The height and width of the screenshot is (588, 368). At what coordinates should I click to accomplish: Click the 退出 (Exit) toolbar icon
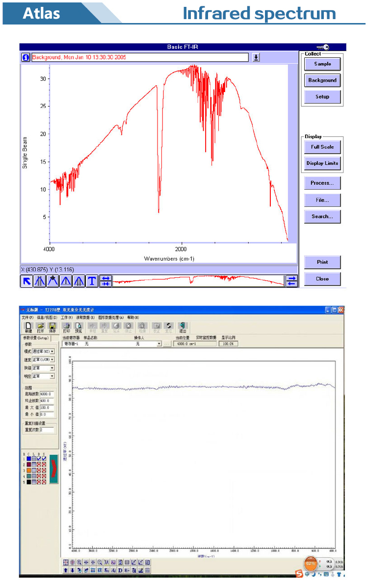pyautogui.click(x=183, y=327)
